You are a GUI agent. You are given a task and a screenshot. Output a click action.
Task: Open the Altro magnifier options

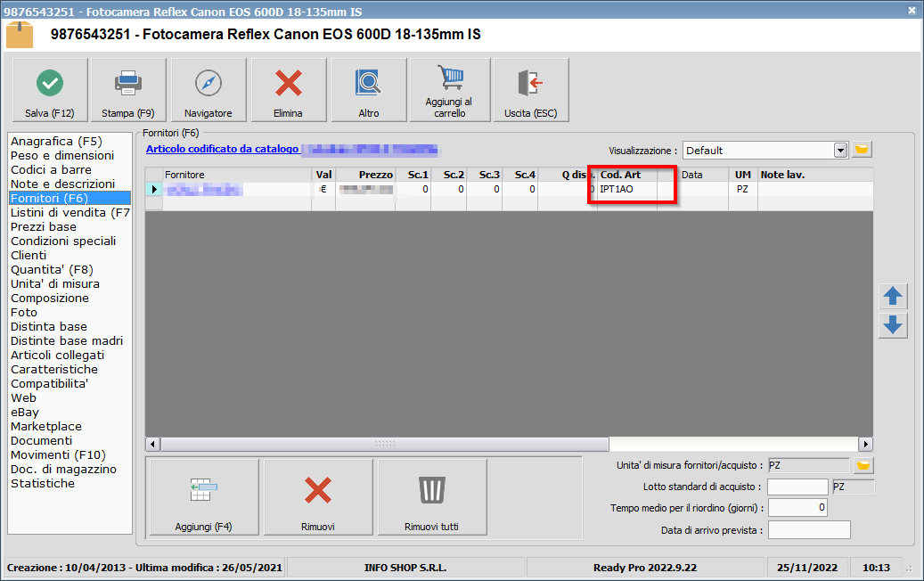[369, 90]
